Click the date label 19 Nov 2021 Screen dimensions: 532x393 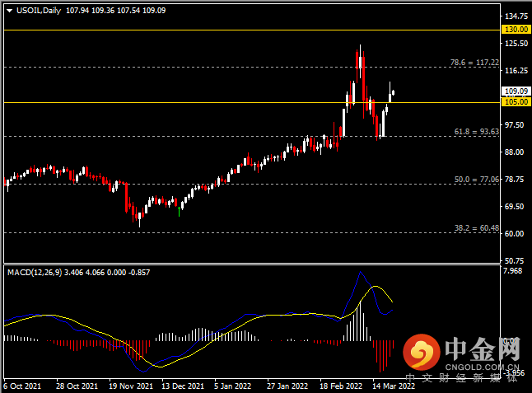click(131, 386)
